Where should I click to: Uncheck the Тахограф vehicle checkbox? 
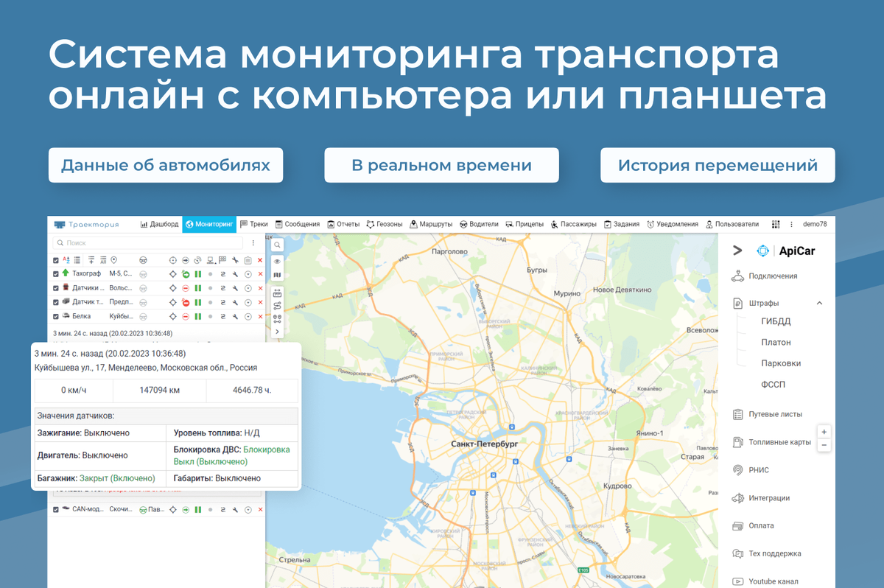(x=56, y=273)
